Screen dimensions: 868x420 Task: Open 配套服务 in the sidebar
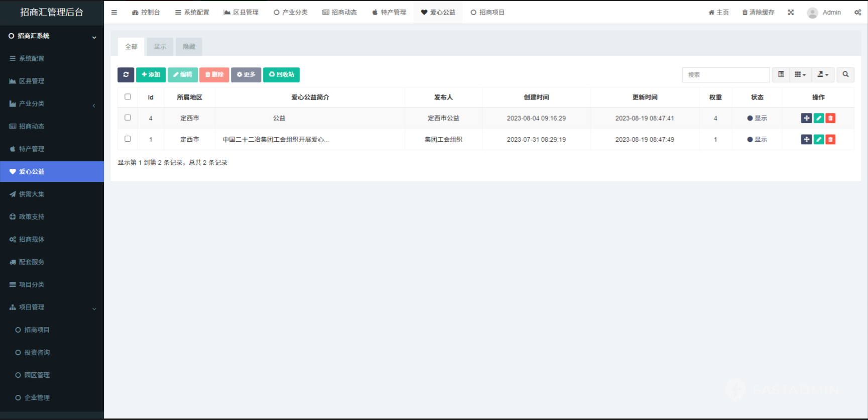pos(52,262)
